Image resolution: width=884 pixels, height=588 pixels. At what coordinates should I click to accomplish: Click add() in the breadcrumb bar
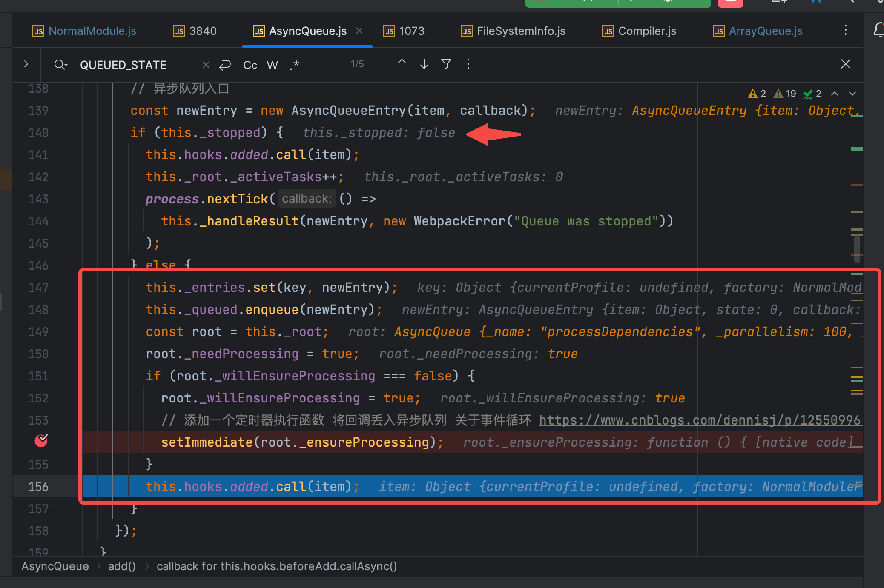click(x=122, y=566)
